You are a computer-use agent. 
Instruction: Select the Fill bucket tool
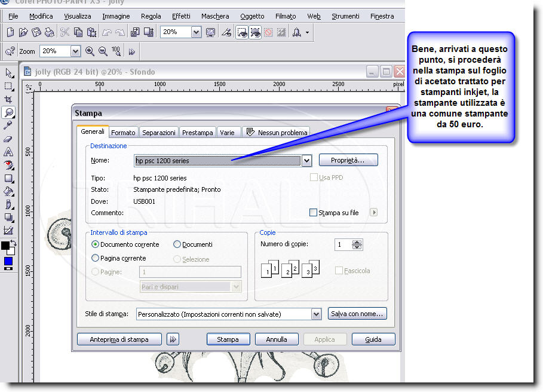click(x=8, y=191)
